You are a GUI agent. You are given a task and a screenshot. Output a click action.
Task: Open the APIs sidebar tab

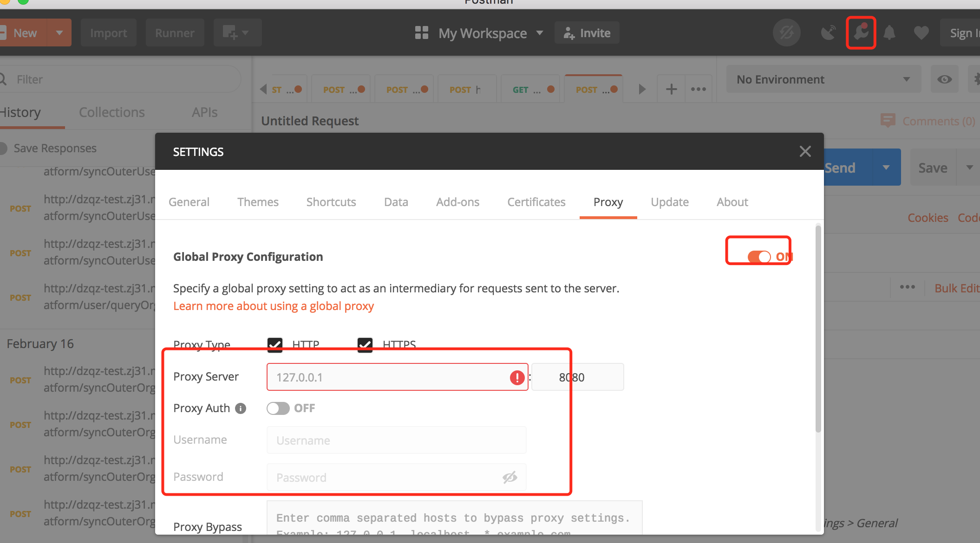205,112
